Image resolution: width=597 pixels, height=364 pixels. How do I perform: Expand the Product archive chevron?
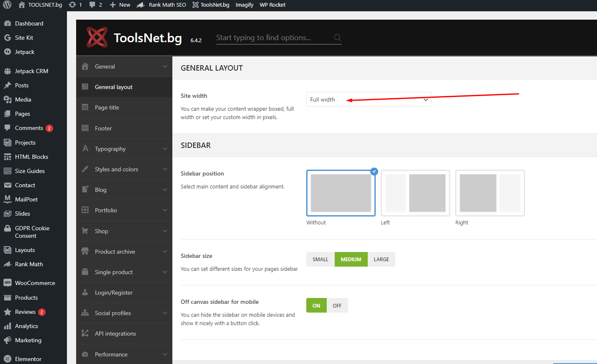(x=165, y=252)
